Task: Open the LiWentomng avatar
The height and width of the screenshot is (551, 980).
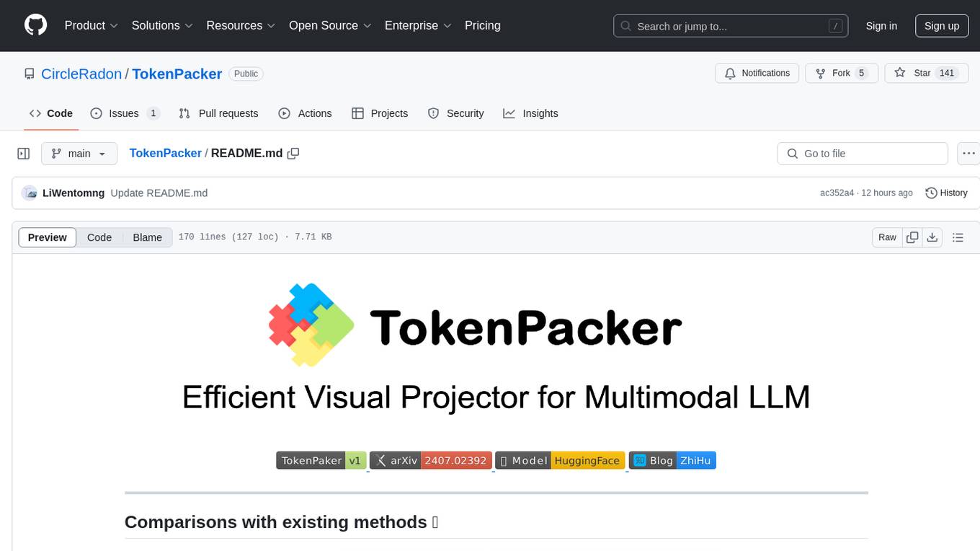Action: pyautogui.click(x=30, y=193)
